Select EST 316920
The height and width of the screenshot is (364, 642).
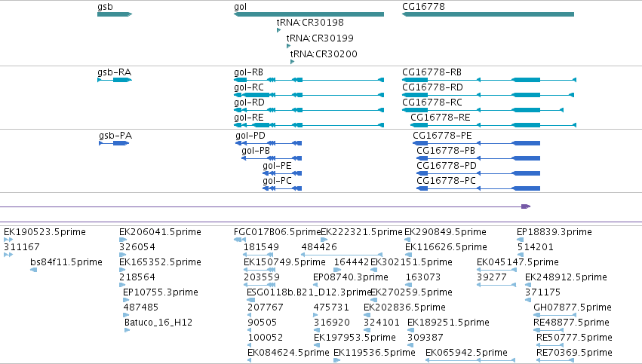coord(317,330)
